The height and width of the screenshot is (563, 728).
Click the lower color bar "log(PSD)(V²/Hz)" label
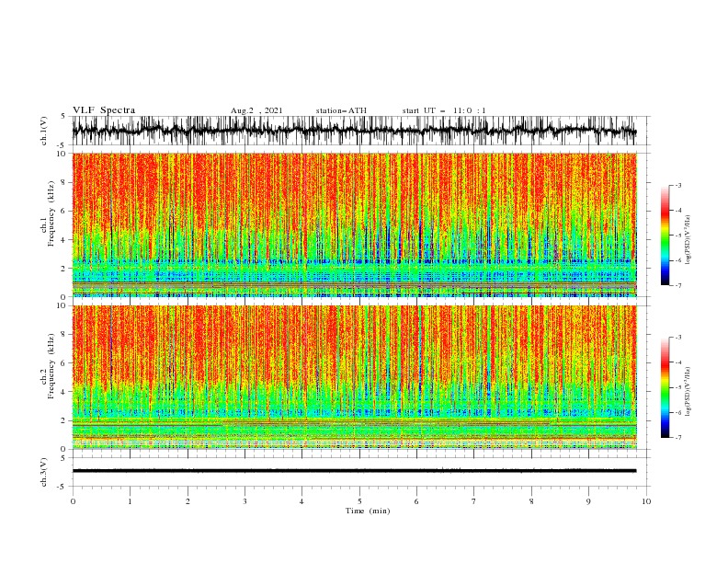click(x=688, y=392)
